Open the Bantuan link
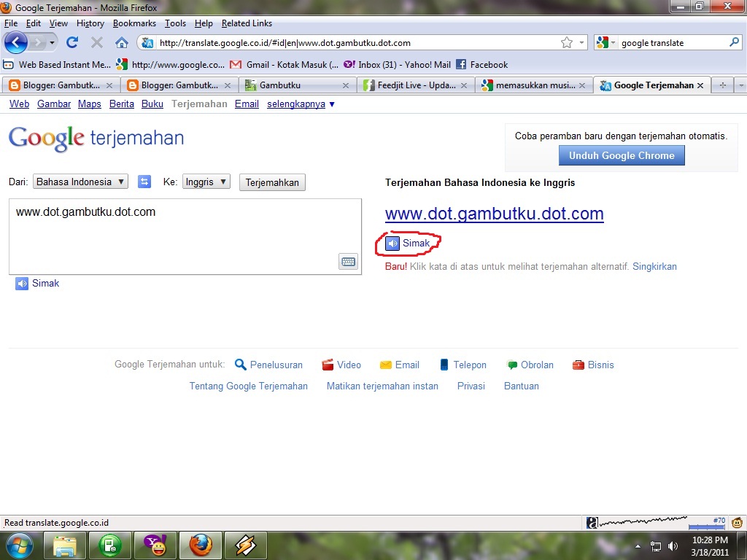The height and width of the screenshot is (560, 747). 522,386
